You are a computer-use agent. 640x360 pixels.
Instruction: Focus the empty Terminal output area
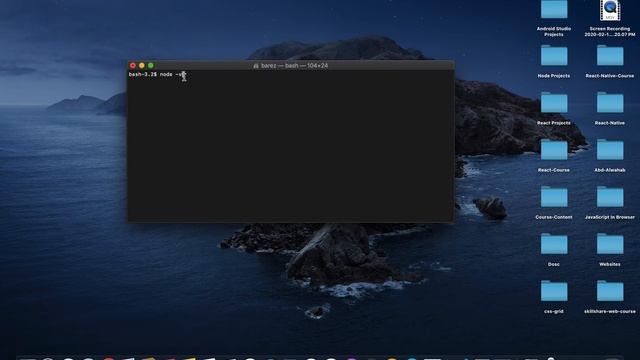point(291,149)
